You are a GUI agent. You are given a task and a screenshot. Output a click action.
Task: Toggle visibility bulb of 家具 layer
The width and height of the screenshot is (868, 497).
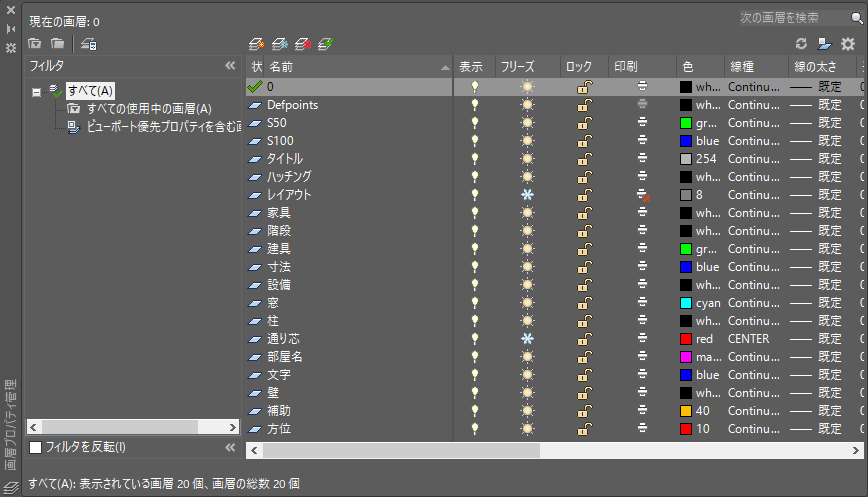474,213
